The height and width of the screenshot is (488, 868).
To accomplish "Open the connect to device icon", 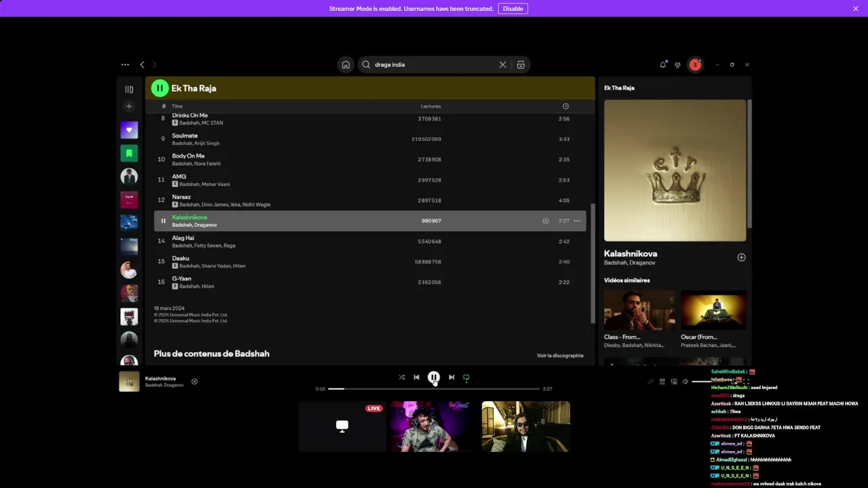I will [x=673, y=382].
